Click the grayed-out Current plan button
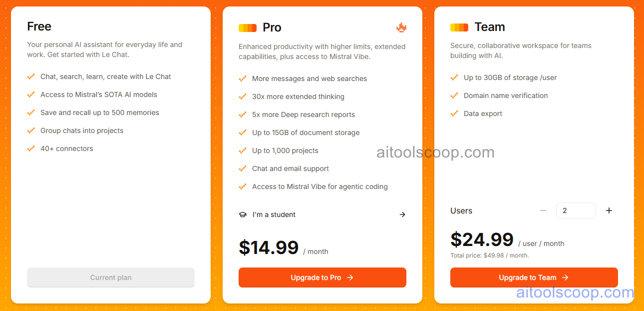644x311 pixels. coord(110,277)
